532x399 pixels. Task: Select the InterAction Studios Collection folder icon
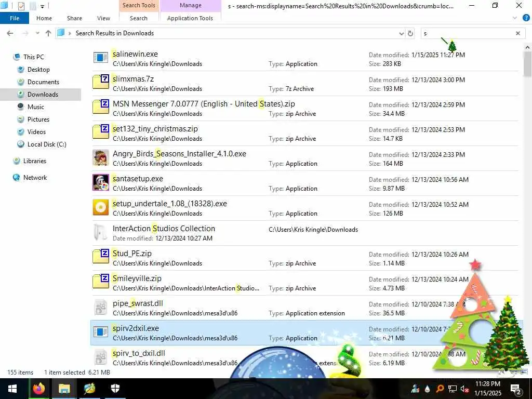point(100,232)
